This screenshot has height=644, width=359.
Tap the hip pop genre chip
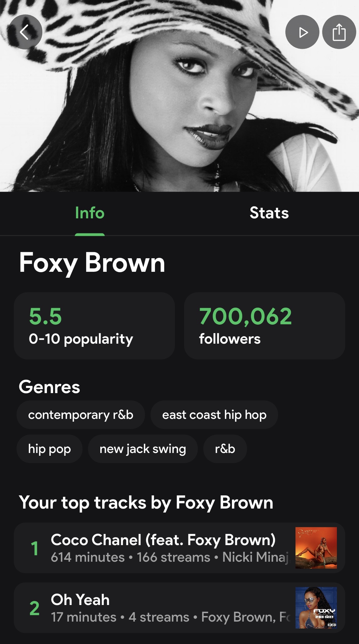click(x=49, y=449)
